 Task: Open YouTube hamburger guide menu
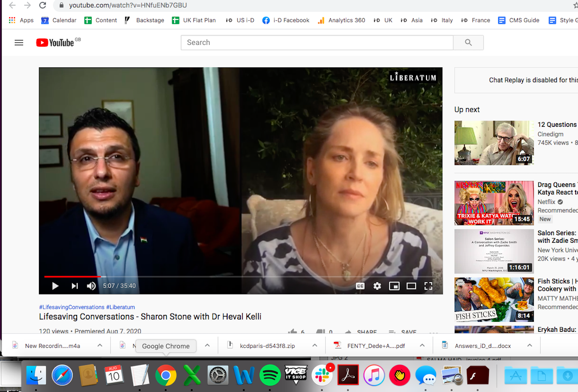point(19,43)
